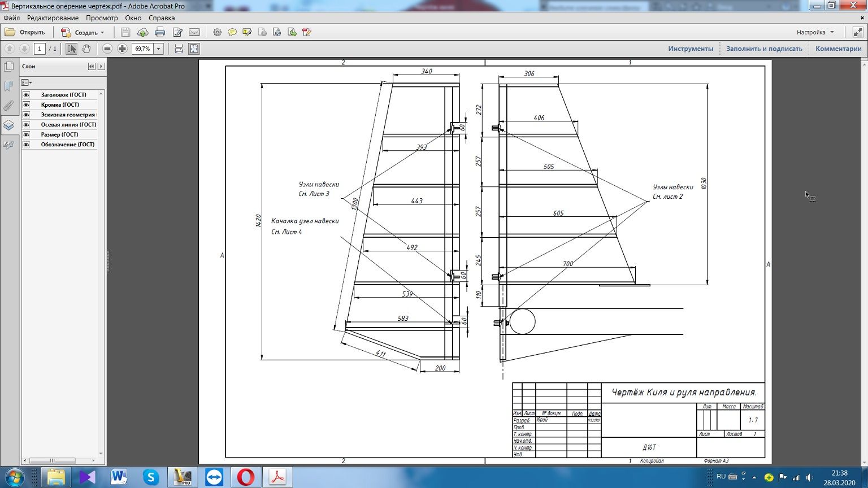Viewport: 868px width, 488px height.
Task: Open the Редактирование menu
Action: click(x=53, y=18)
